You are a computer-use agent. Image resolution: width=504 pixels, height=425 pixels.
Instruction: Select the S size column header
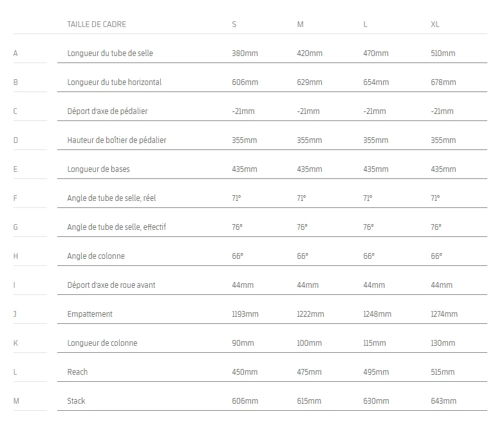point(234,24)
